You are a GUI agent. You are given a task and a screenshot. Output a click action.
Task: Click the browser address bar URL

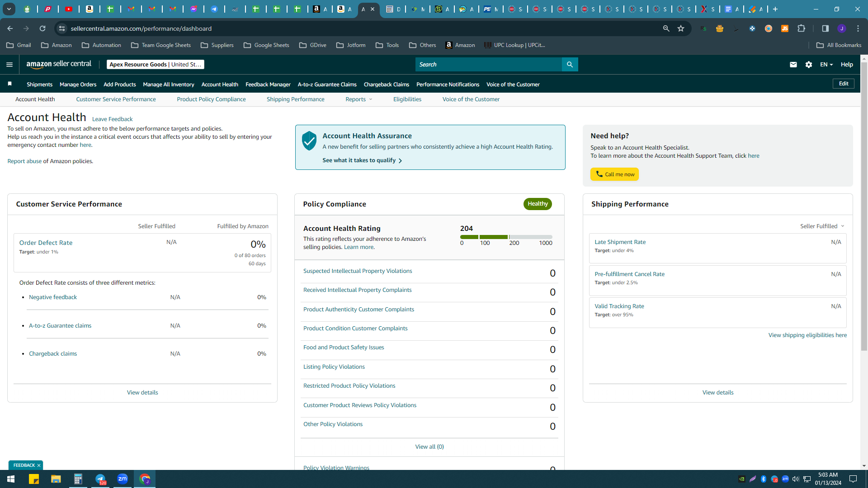pos(141,28)
